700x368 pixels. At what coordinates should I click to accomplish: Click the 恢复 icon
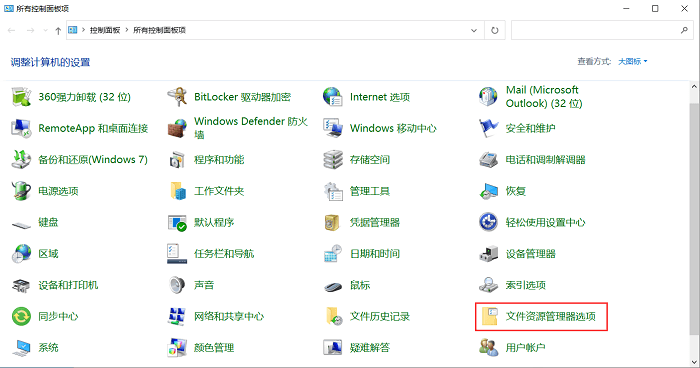tap(488, 191)
